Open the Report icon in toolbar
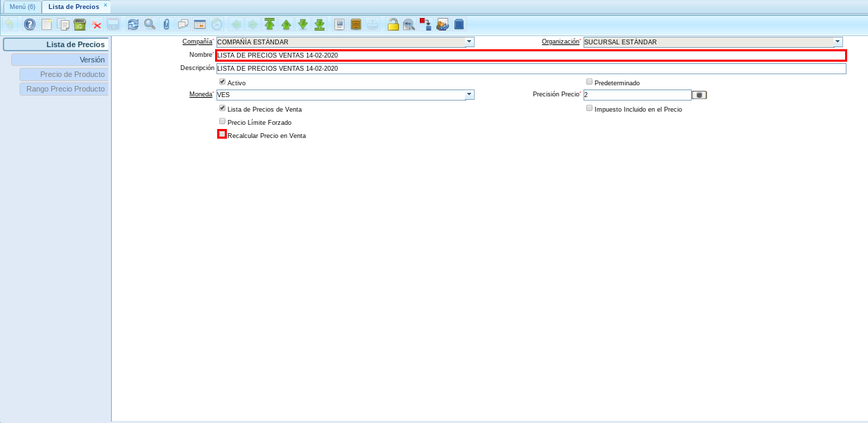Viewport: 868px width, 423px height. [340, 24]
